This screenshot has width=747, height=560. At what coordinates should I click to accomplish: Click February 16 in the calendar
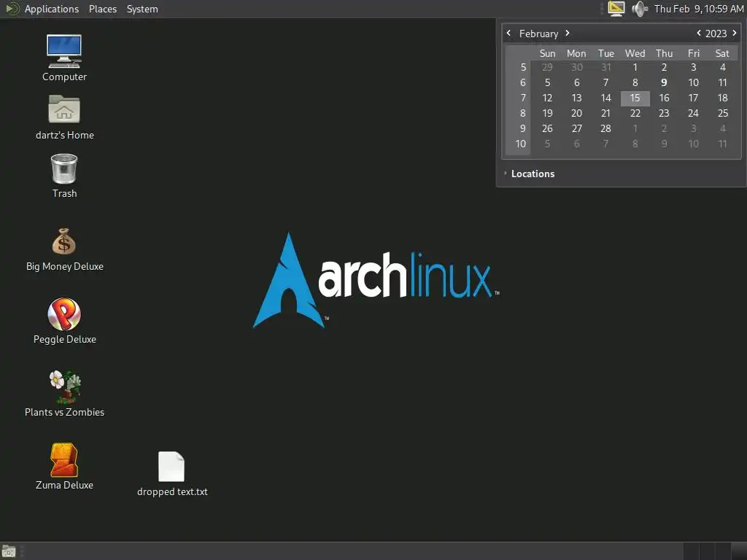(664, 98)
